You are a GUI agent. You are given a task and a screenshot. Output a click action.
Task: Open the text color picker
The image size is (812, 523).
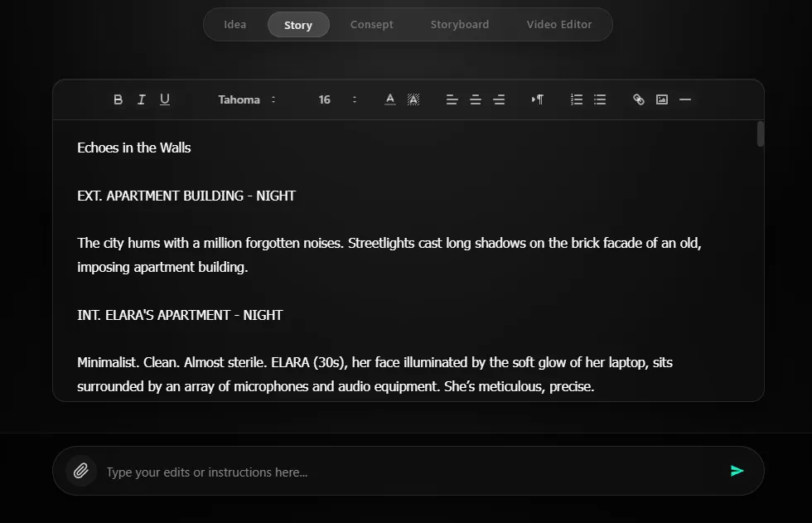click(390, 99)
